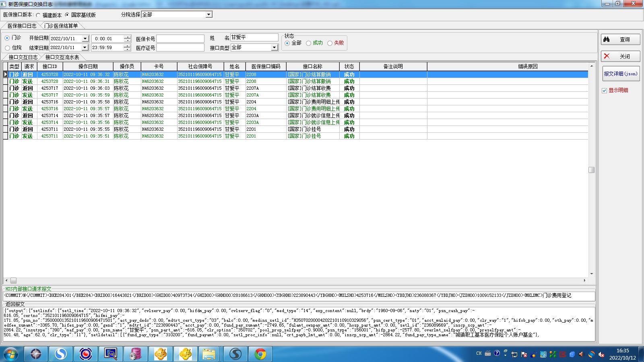This screenshot has width=644, height=362.
Task: Choose the 门诊 outpatient radio option
Action: (7, 38)
